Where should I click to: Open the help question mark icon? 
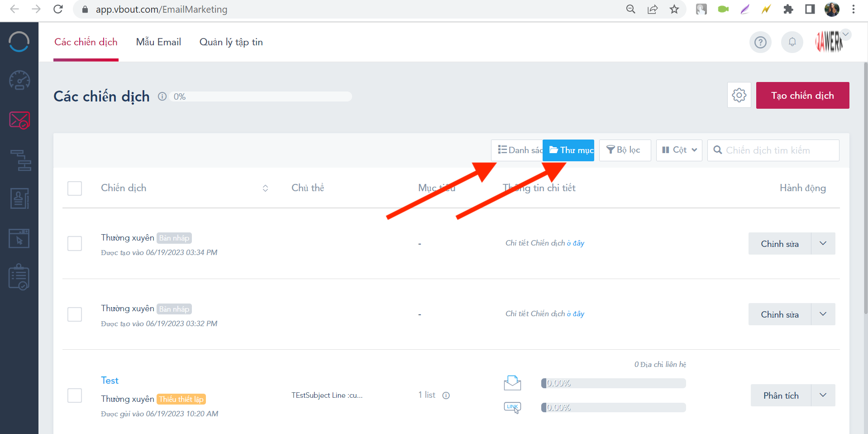tap(760, 42)
